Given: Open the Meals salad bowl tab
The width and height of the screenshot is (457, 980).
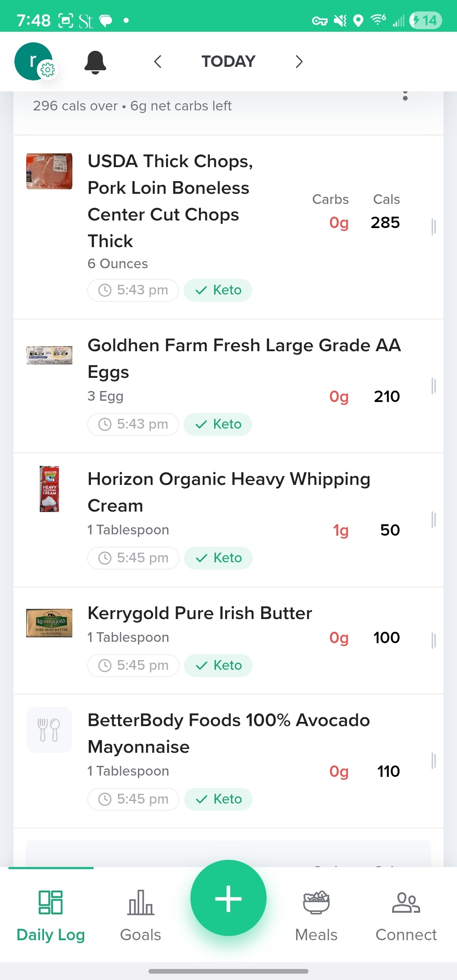Looking at the screenshot, I should (x=316, y=914).
